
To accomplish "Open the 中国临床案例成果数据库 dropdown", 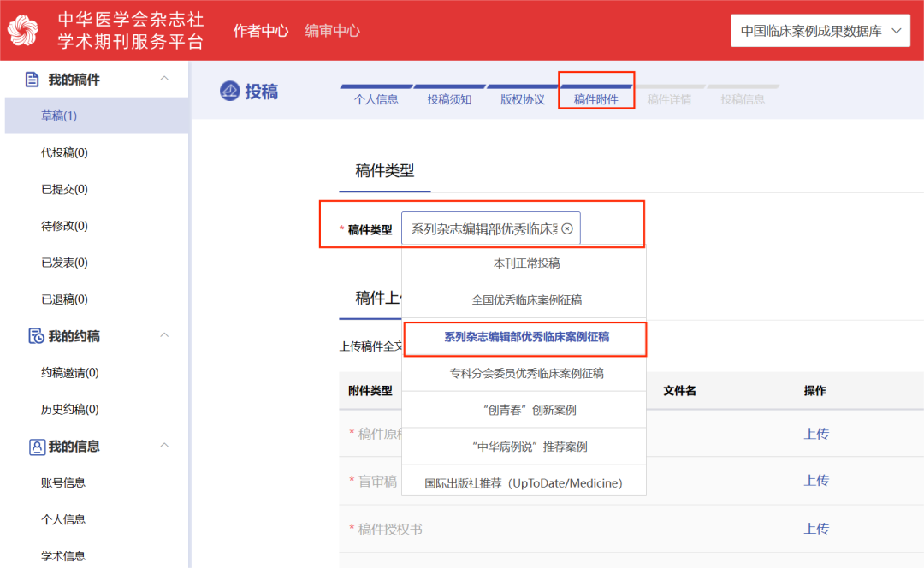I will click(820, 31).
